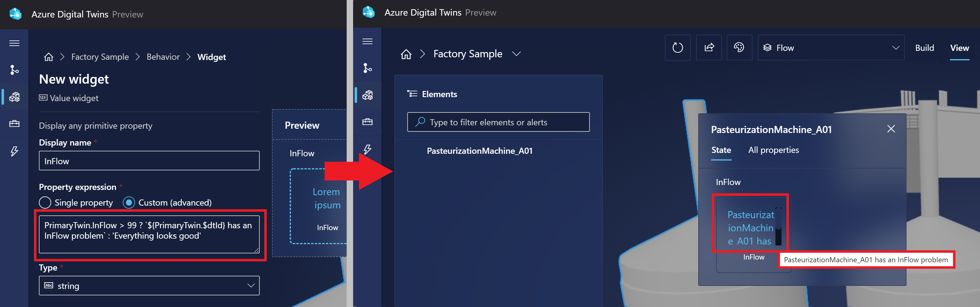The width and height of the screenshot is (980, 307).
Task: Open toolbox icon in left window sidebar
Action: click(x=14, y=124)
